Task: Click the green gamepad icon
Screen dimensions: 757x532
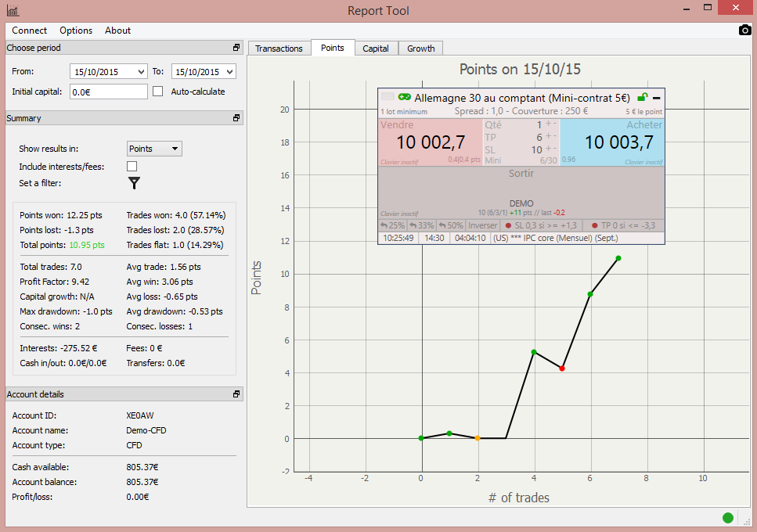Action: pyautogui.click(x=404, y=97)
